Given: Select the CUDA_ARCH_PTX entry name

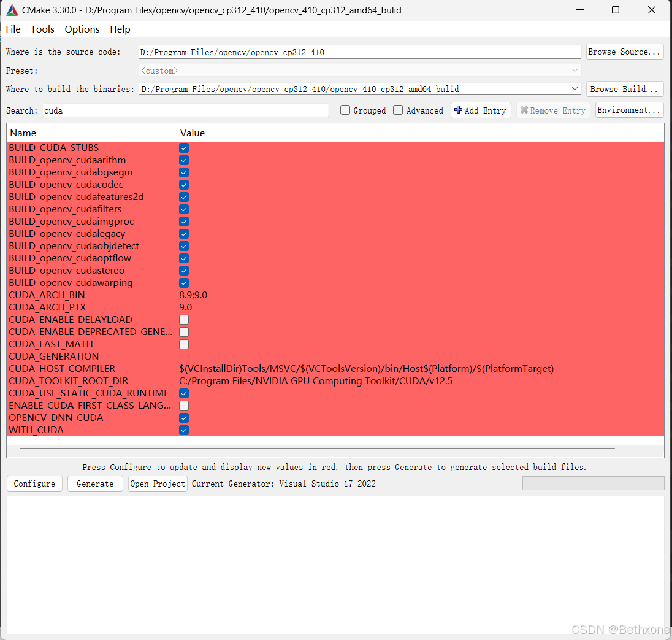Looking at the screenshot, I should click(47, 307).
